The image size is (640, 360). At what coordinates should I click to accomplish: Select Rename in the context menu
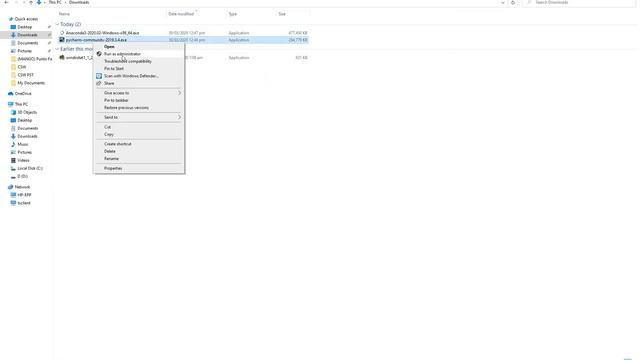[111, 159]
